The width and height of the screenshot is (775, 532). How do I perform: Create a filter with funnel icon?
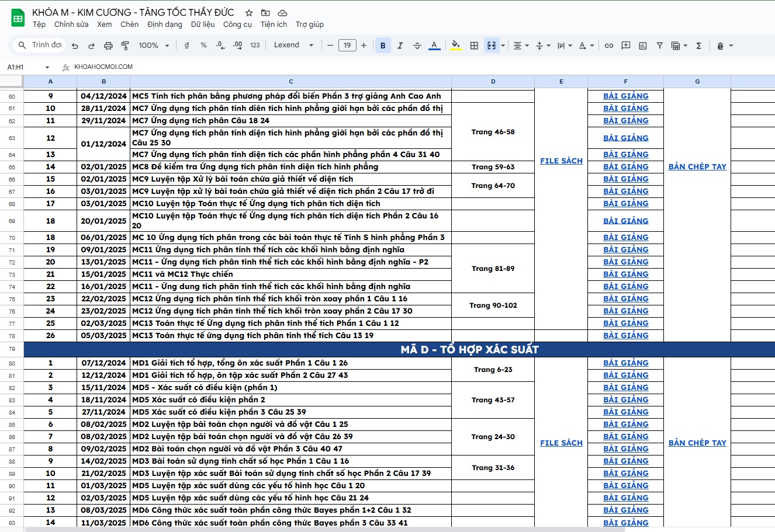click(x=660, y=46)
